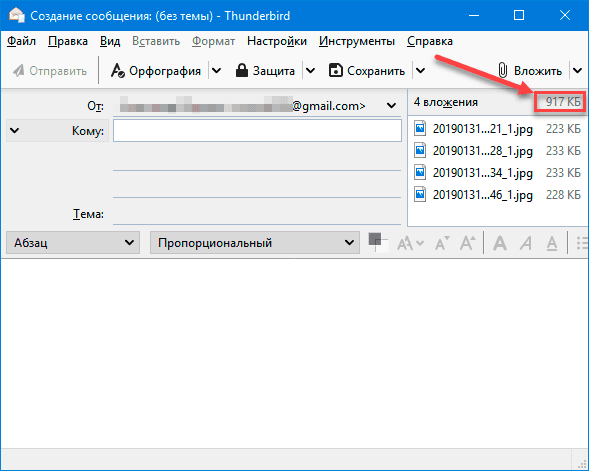
Task: Click the Отправить send button
Action: point(50,71)
